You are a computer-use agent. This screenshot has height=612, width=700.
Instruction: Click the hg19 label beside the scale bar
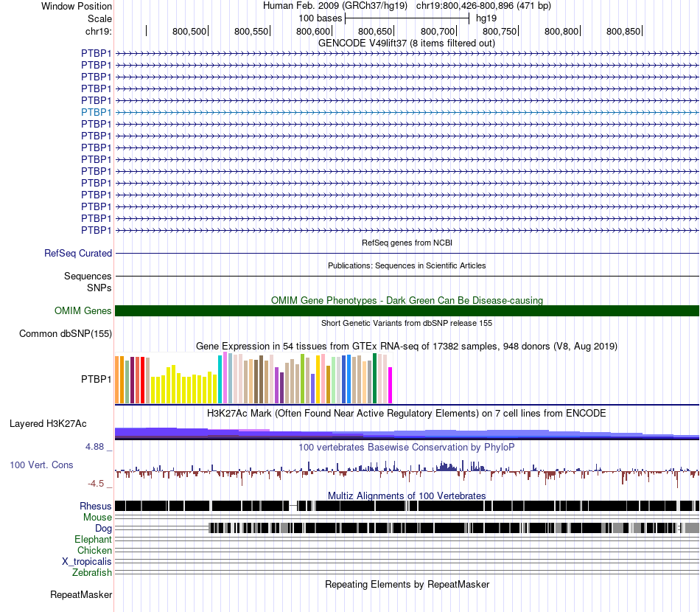tap(486, 18)
